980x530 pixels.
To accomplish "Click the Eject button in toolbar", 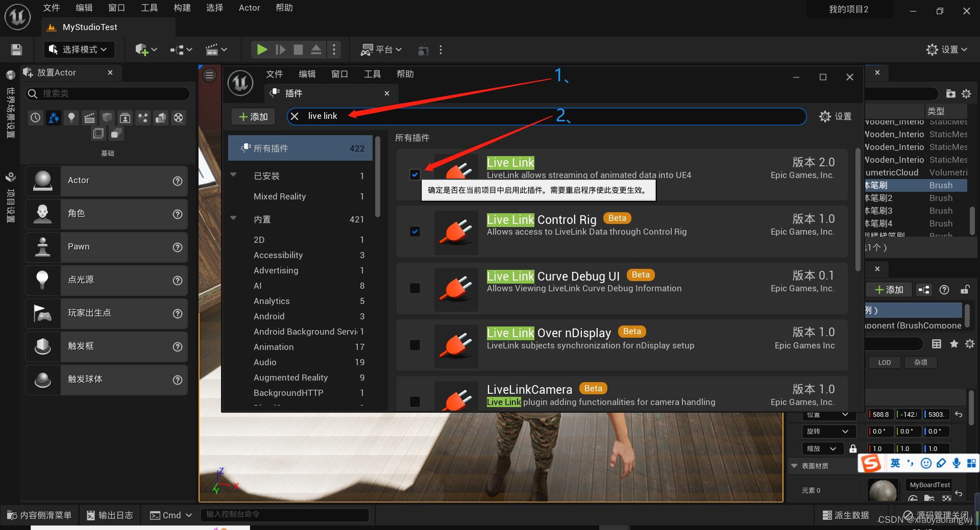I will click(316, 49).
